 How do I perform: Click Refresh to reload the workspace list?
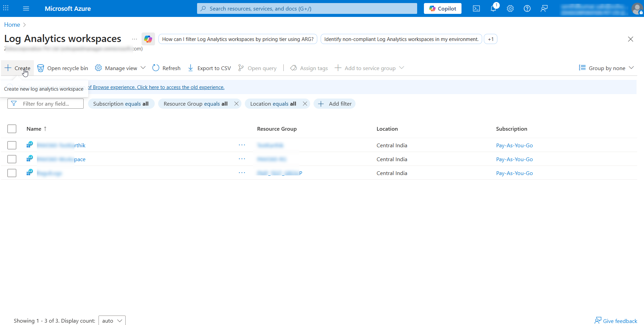pos(166,68)
